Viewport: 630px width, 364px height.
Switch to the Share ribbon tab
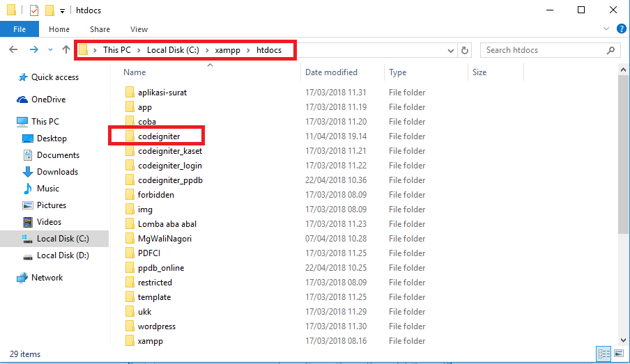pos(100,29)
